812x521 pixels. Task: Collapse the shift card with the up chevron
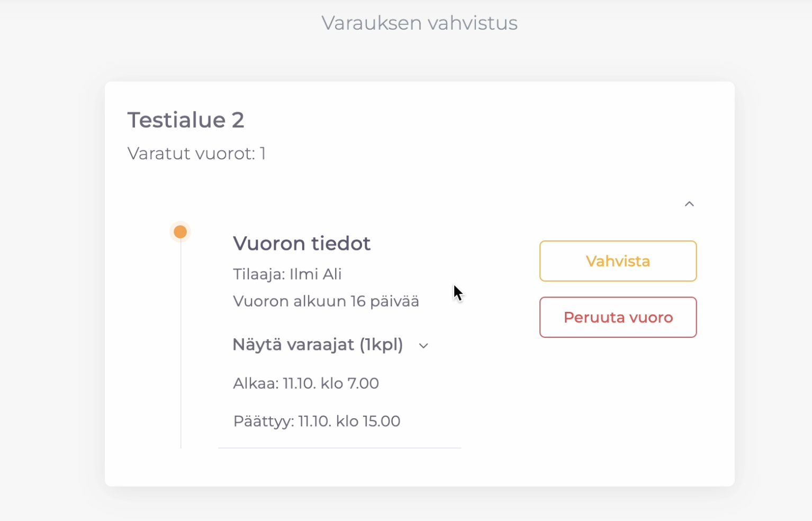coord(689,204)
